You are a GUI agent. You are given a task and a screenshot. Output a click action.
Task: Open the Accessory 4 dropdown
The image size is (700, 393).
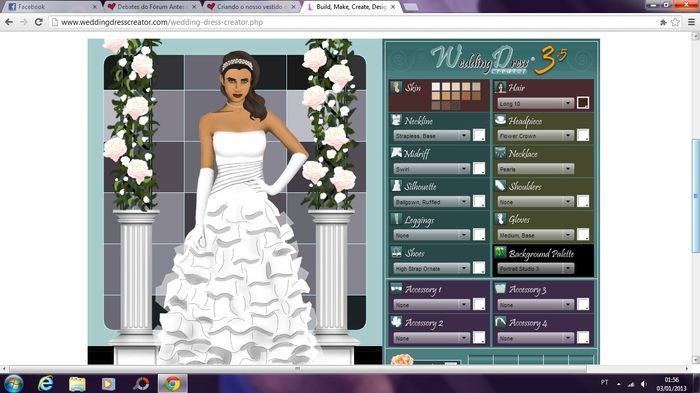tap(535, 338)
